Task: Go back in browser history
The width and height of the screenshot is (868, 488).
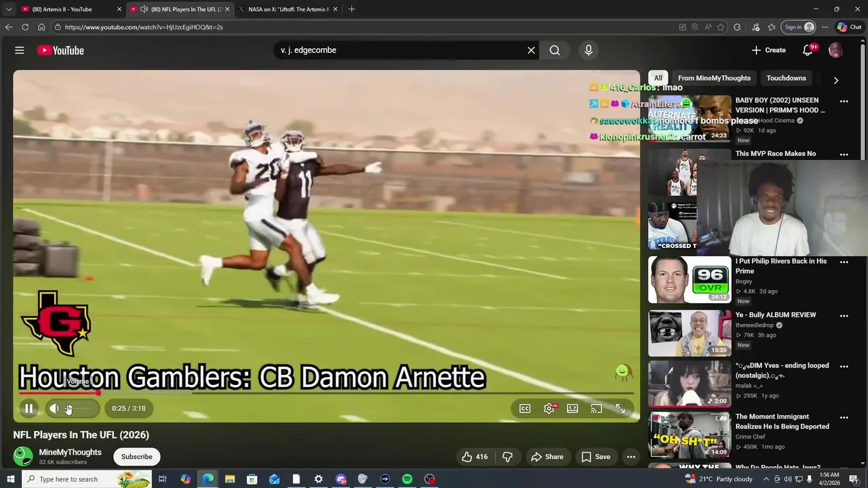Action: pos(9,27)
